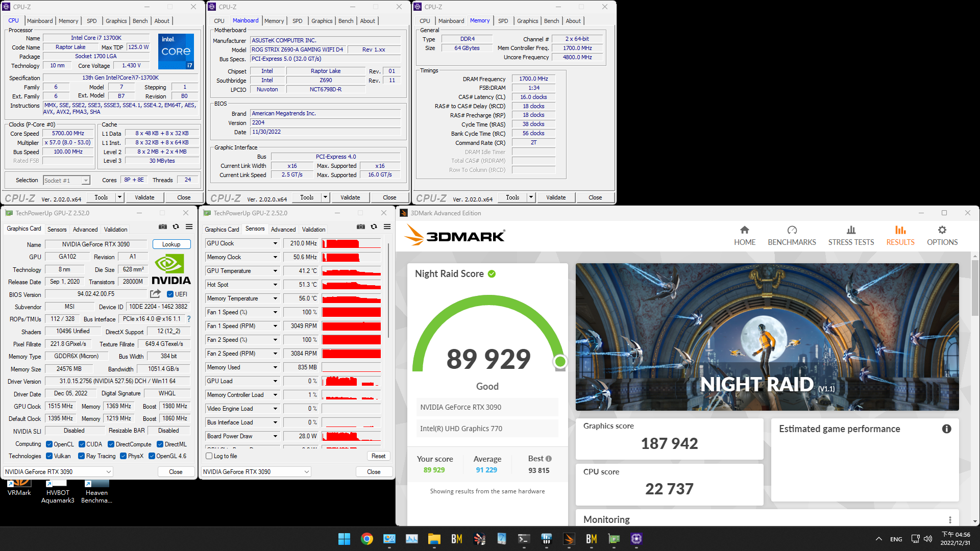The image size is (980, 551).
Task: Toggle the CUDA checkbox
Action: pyautogui.click(x=82, y=444)
